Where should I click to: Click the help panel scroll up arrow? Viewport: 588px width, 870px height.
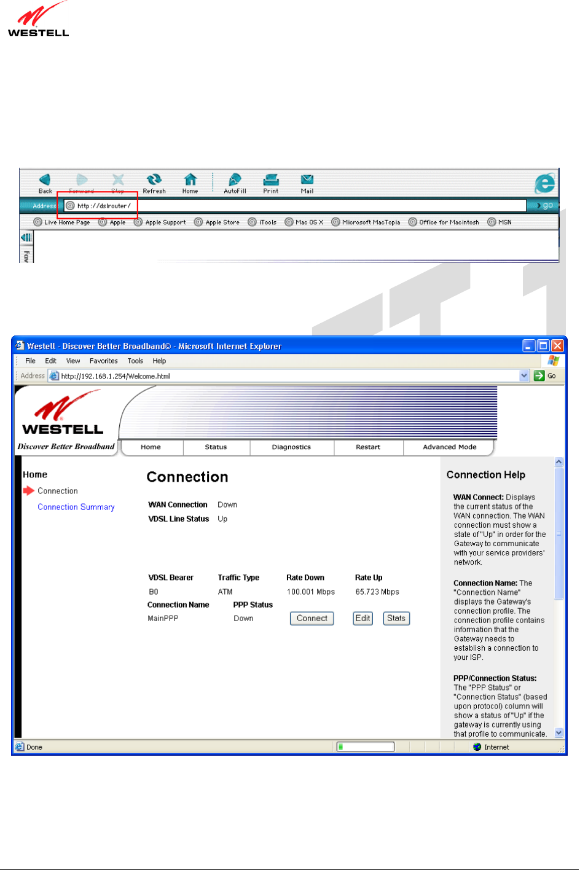pyautogui.click(x=559, y=462)
